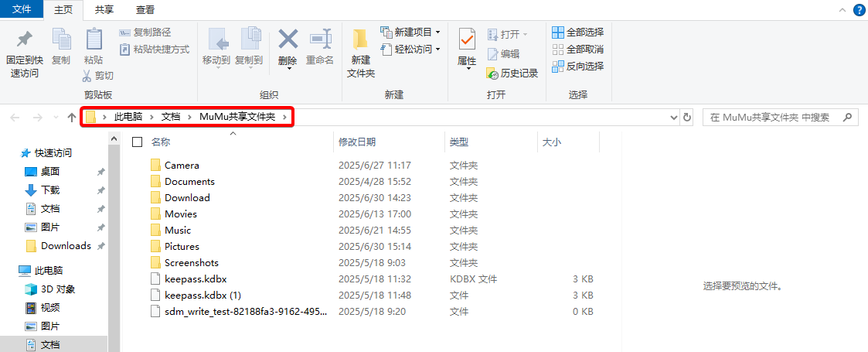
Task: Refresh the current folder view
Action: coord(687,118)
